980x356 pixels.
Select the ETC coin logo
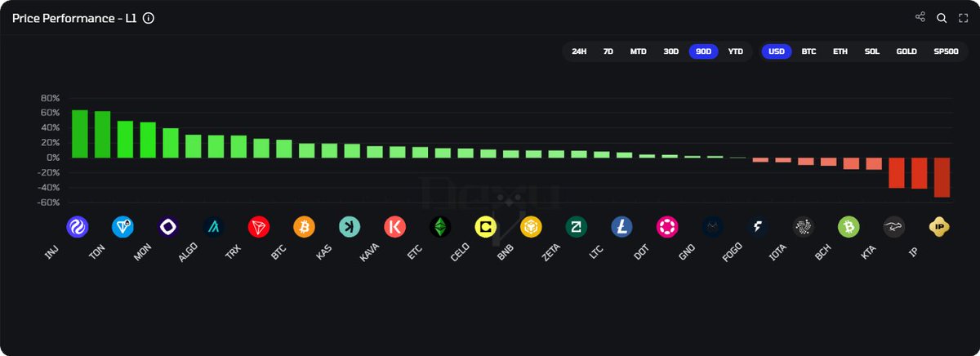(x=440, y=227)
